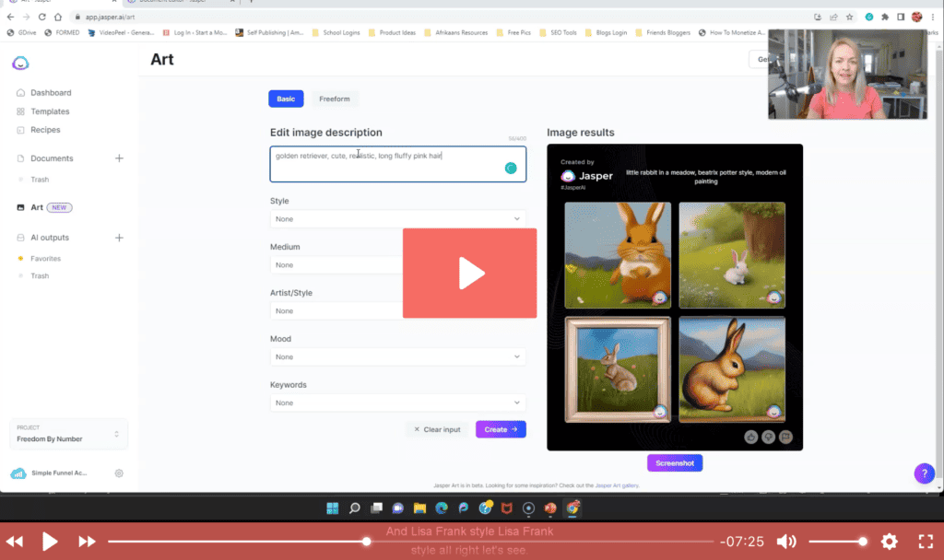Screen dimensions: 944x560
Task: Fast-forward the video with the forward icon
Action: (x=87, y=542)
